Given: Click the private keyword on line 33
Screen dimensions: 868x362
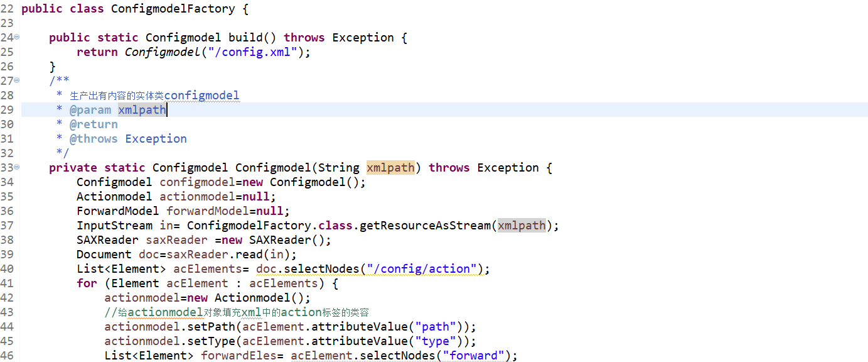Looking at the screenshot, I should click(73, 168).
